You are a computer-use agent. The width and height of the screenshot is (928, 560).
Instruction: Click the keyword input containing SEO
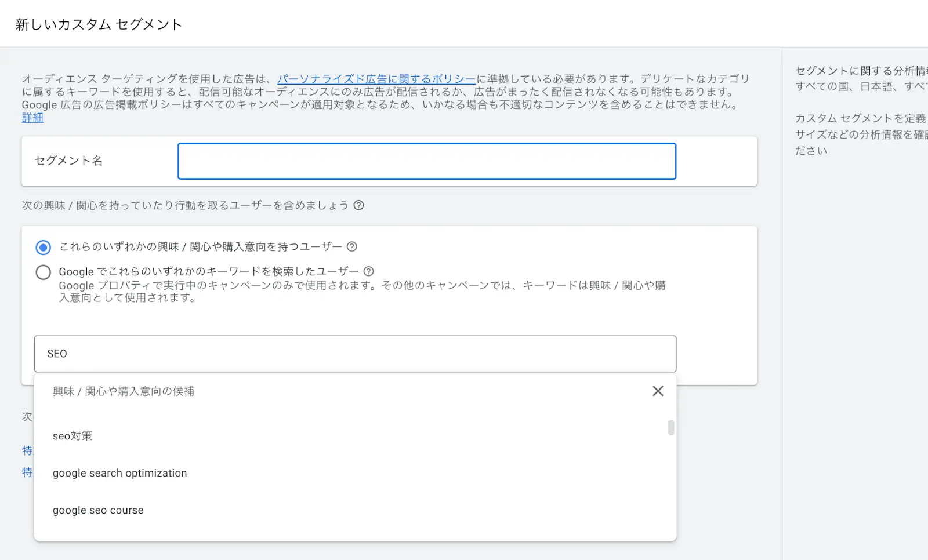(355, 354)
